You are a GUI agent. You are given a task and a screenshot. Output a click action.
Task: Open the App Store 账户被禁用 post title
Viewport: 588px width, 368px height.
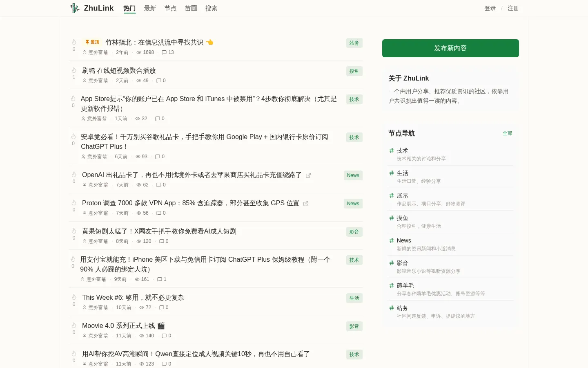(209, 103)
